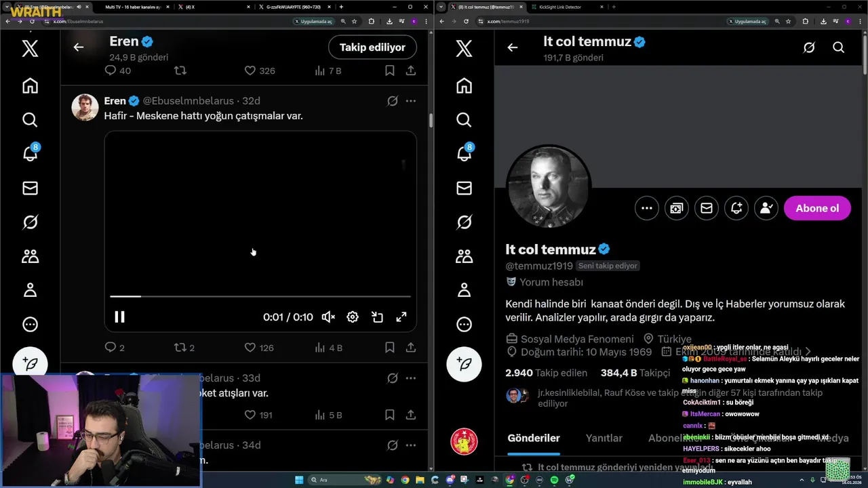Go back from lt col temmuz profile
The width and height of the screenshot is (868, 488).
point(513,47)
